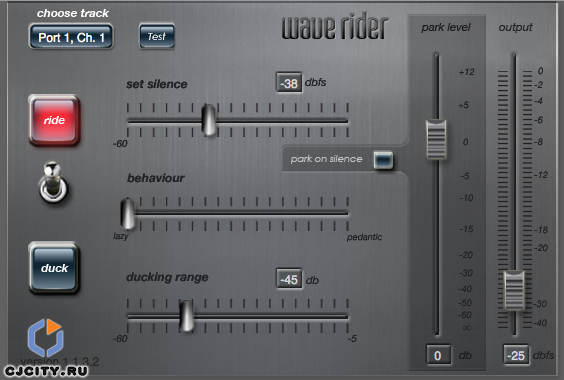Toggle the park on silence checkbox
Image resolution: width=564 pixels, height=380 pixels.
[x=383, y=159]
